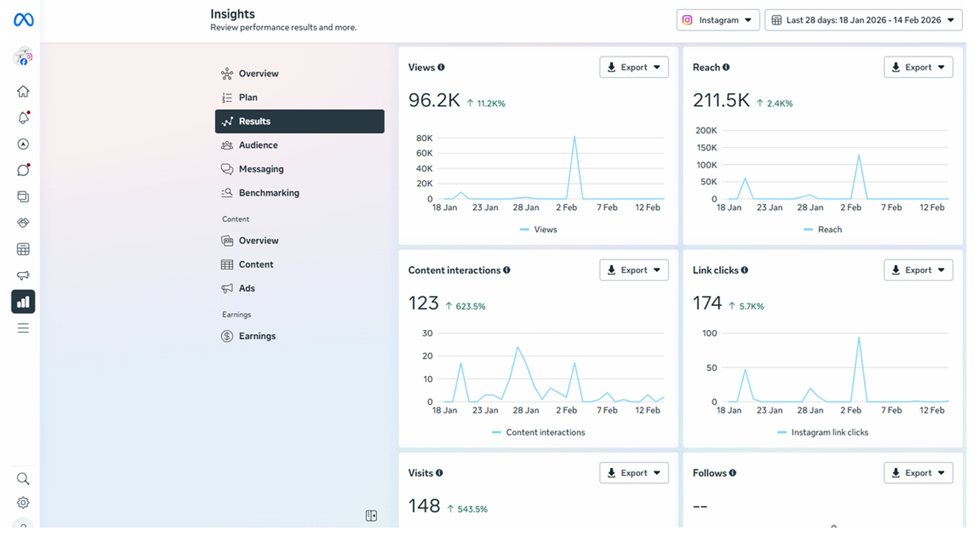Click Export on Visits card
This screenshot has height=546, width=980.
coord(634,473)
